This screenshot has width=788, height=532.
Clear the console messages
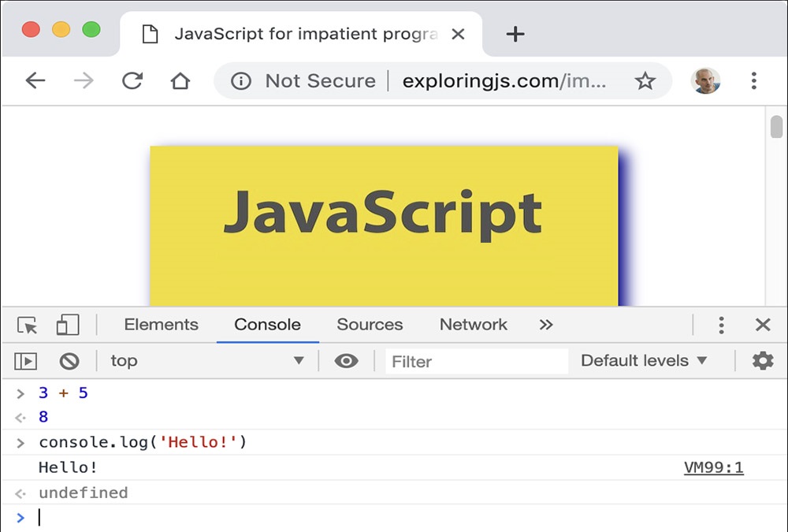(x=70, y=361)
